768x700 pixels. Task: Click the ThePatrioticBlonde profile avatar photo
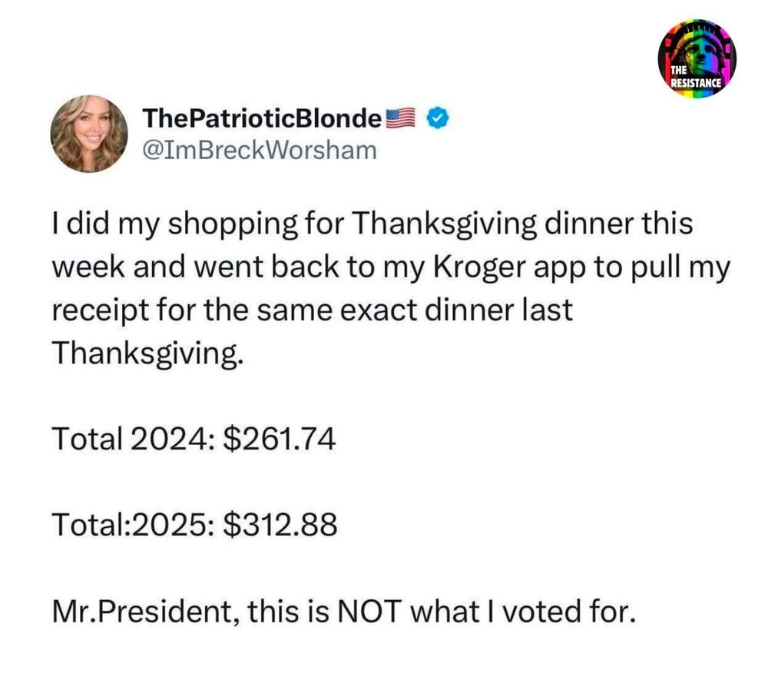click(x=88, y=134)
